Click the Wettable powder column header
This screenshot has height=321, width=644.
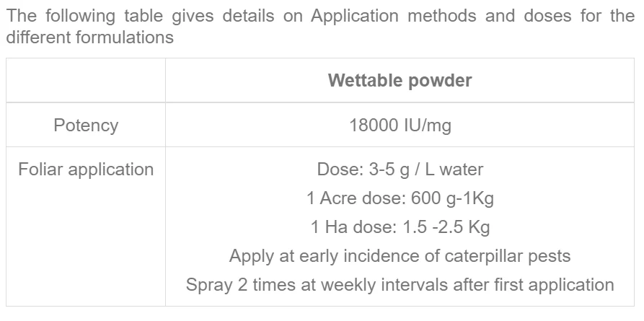tap(400, 81)
